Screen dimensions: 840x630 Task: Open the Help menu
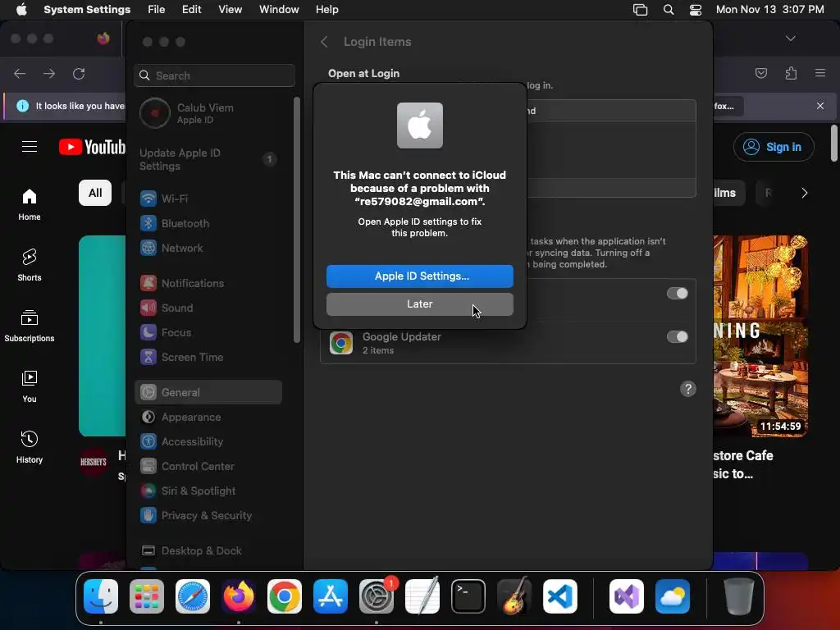point(326,10)
